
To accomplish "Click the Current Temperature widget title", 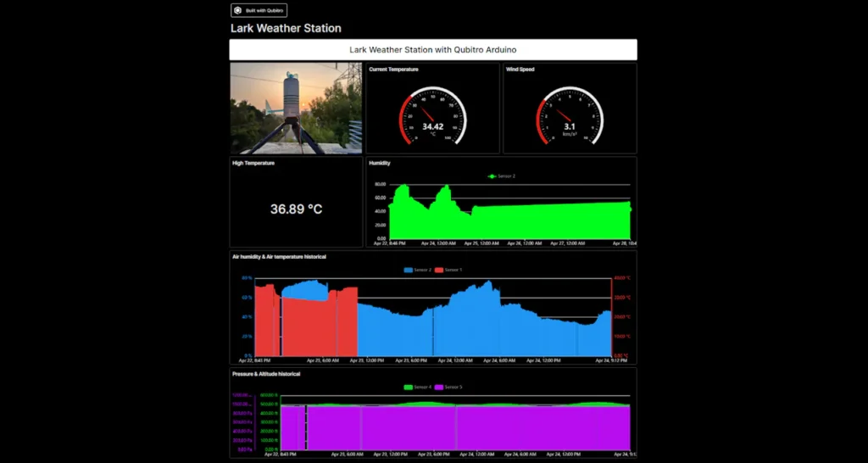I will pyautogui.click(x=393, y=70).
